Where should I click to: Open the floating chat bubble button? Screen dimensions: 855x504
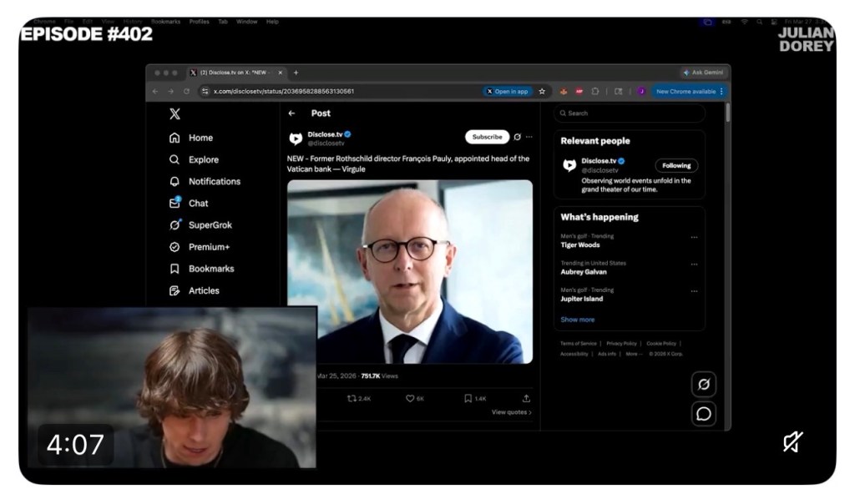[x=704, y=414]
